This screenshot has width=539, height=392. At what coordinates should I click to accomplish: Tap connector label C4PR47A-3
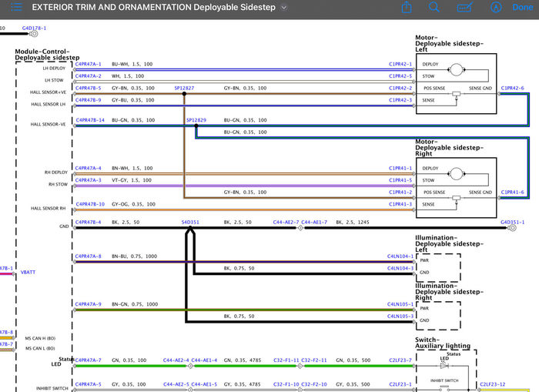click(x=88, y=180)
